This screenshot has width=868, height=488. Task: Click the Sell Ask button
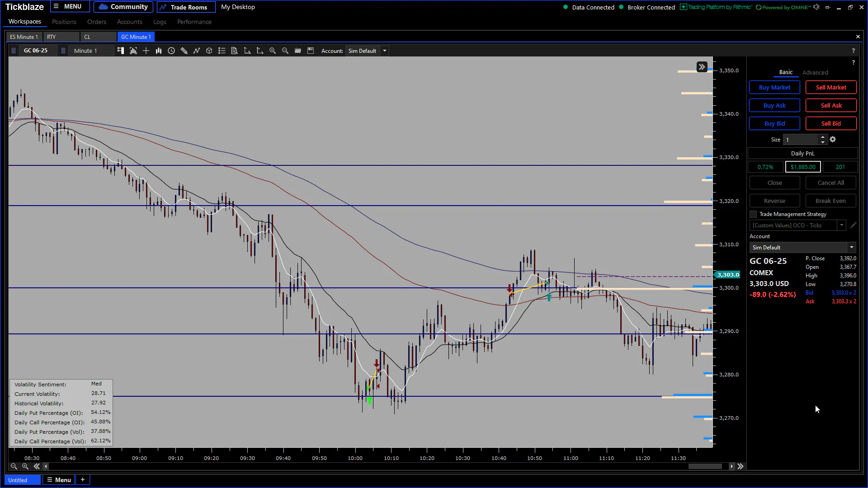pos(831,106)
